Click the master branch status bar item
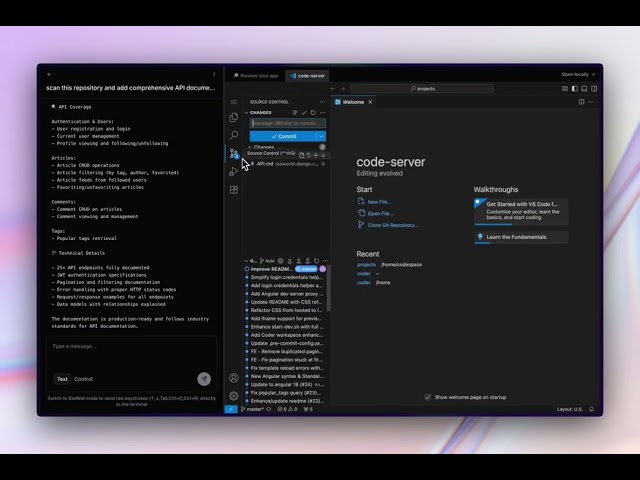 pos(252,409)
